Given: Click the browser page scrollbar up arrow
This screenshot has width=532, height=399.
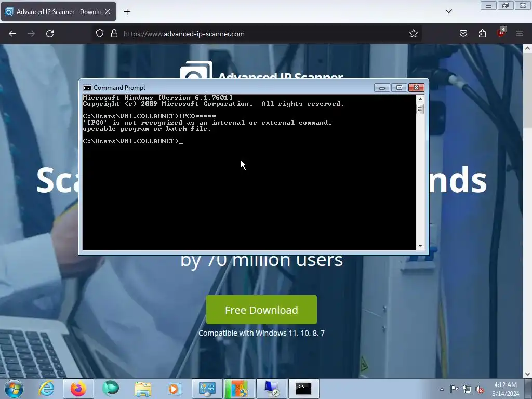Looking at the screenshot, I should pos(527,48).
